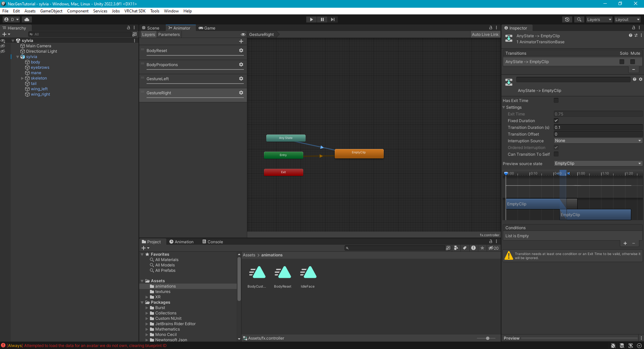This screenshot has height=349, width=644.
Task: Switch to the Game tab
Action: (x=207, y=28)
